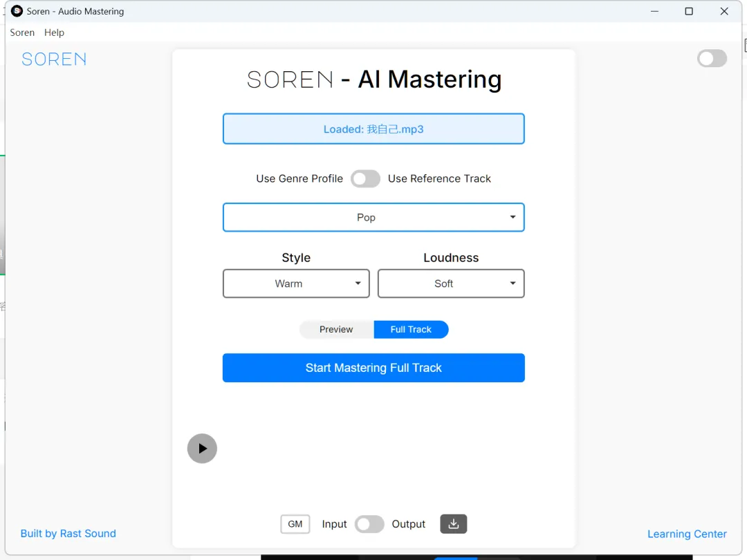The width and height of the screenshot is (747, 560).
Task: Click the GM gain match button
Action: (x=295, y=524)
